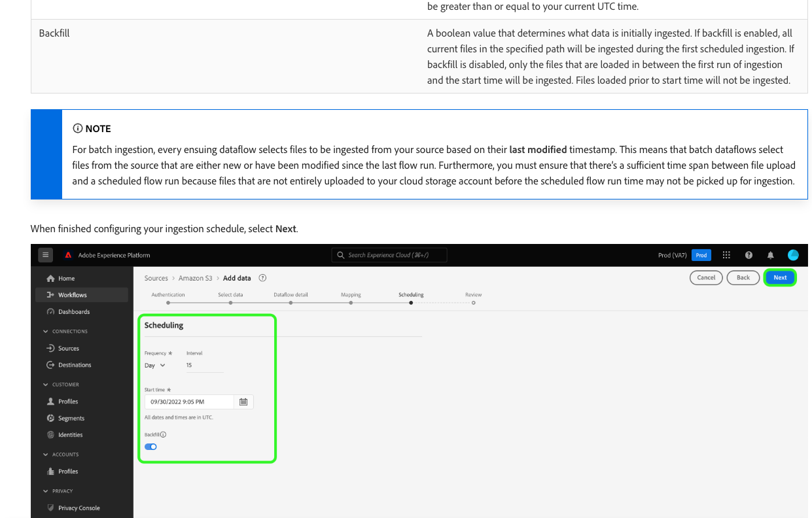Click the Back button

(x=743, y=277)
